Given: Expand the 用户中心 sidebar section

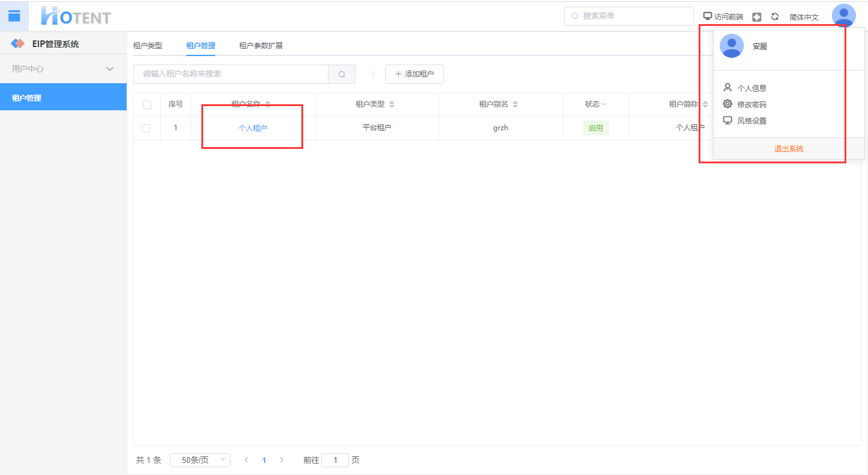Looking at the screenshot, I should (x=110, y=69).
